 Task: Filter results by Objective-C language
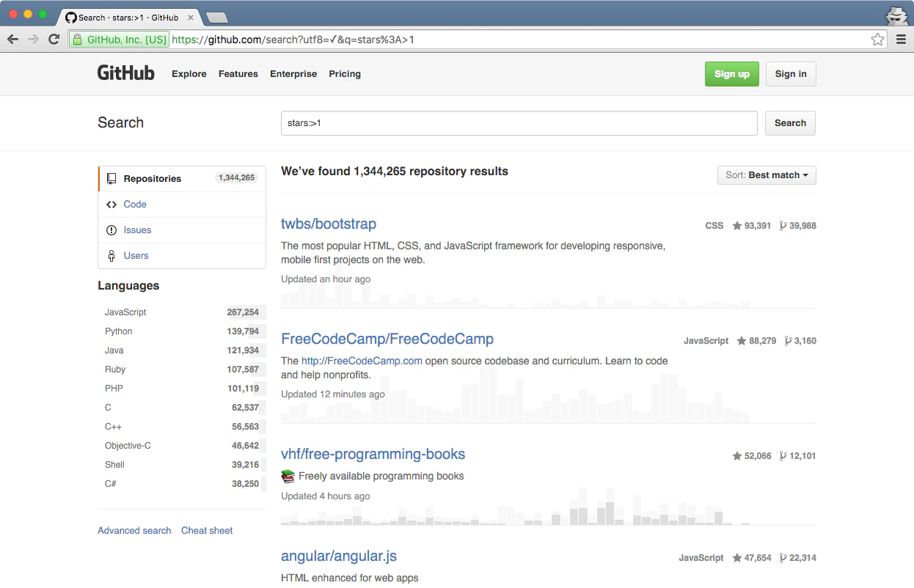point(182,446)
